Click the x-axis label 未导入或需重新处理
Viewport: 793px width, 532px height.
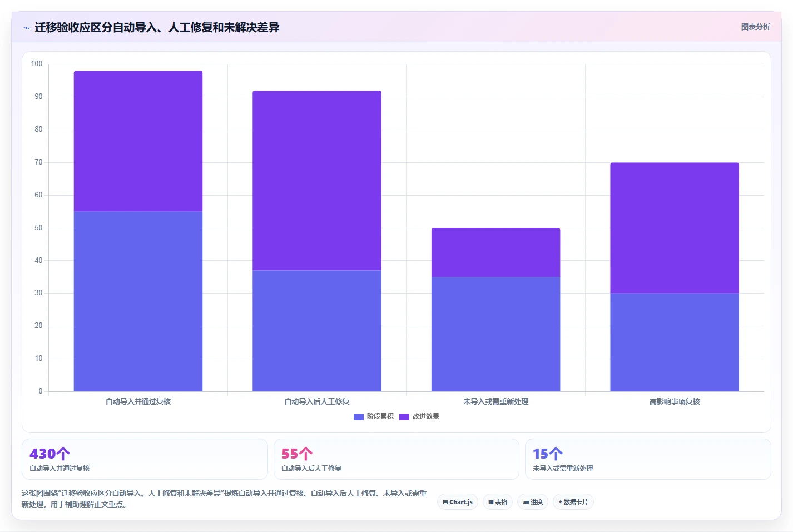coord(495,401)
